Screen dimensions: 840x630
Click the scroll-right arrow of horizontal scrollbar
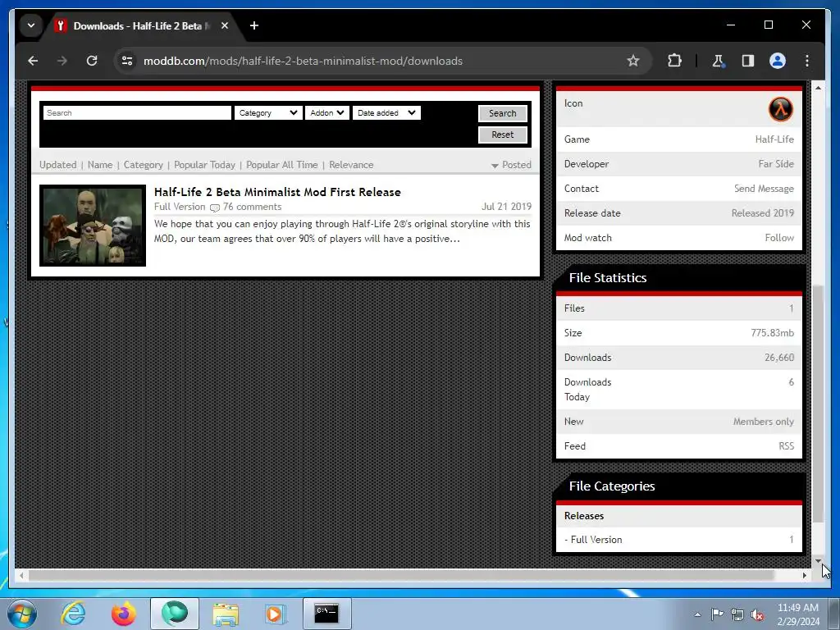click(804, 575)
